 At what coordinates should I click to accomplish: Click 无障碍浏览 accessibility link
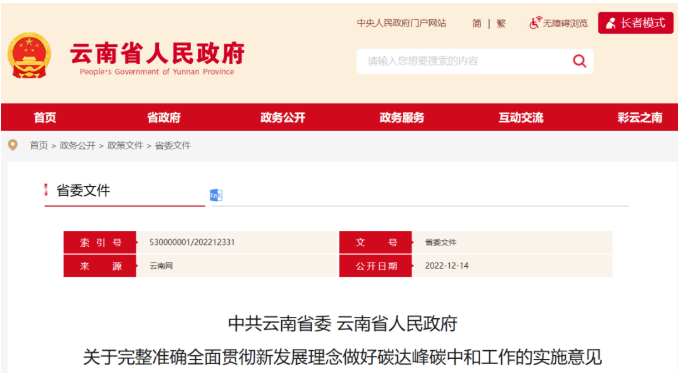[x=565, y=23]
